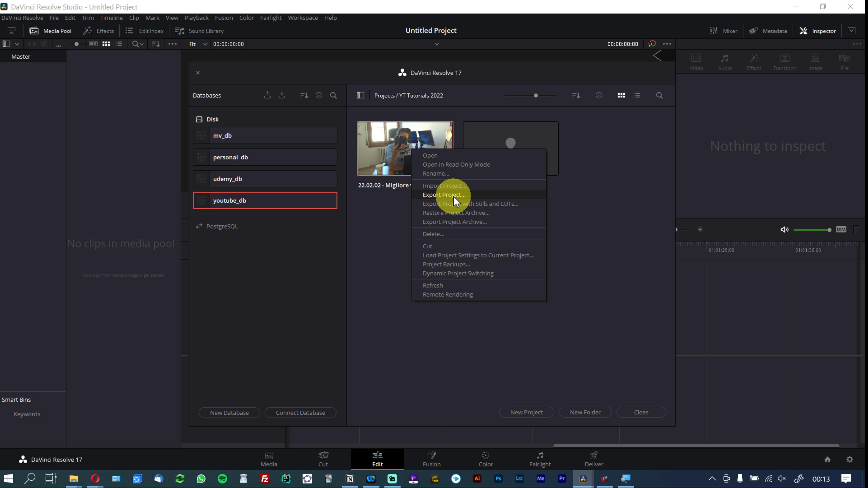This screenshot has width=868, height=488.
Task: Click the database restore download icon
Action: [x=282, y=95]
